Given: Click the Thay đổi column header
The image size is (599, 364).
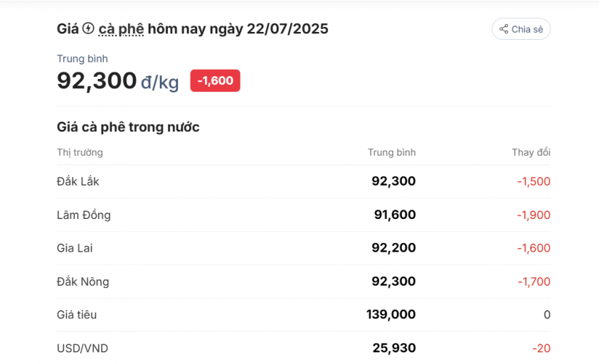Looking at the screenshot, I should point(531,152).
